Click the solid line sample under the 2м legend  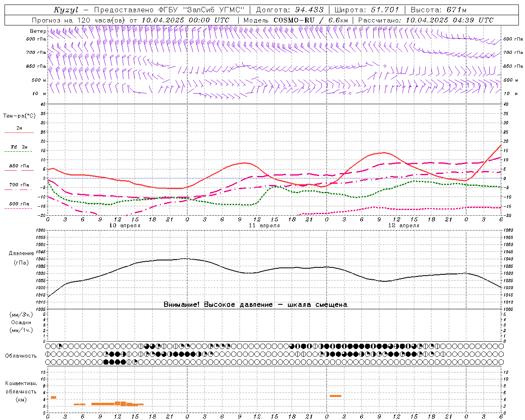click(19, 132)
